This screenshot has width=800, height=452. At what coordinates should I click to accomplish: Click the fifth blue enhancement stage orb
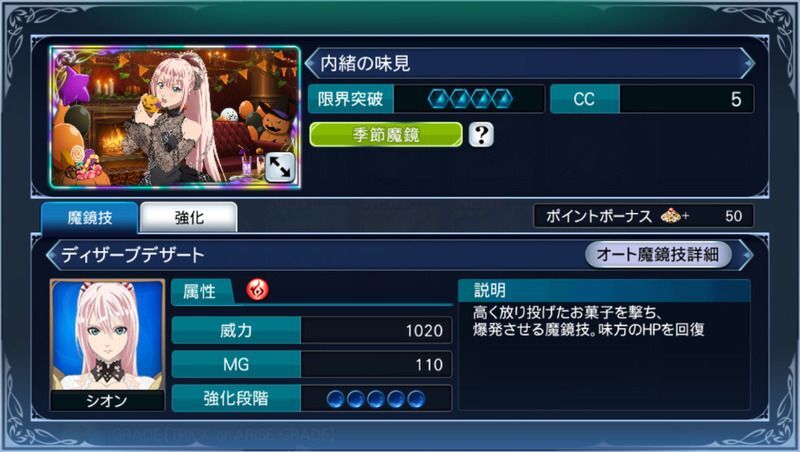click(x=416, y=399)
